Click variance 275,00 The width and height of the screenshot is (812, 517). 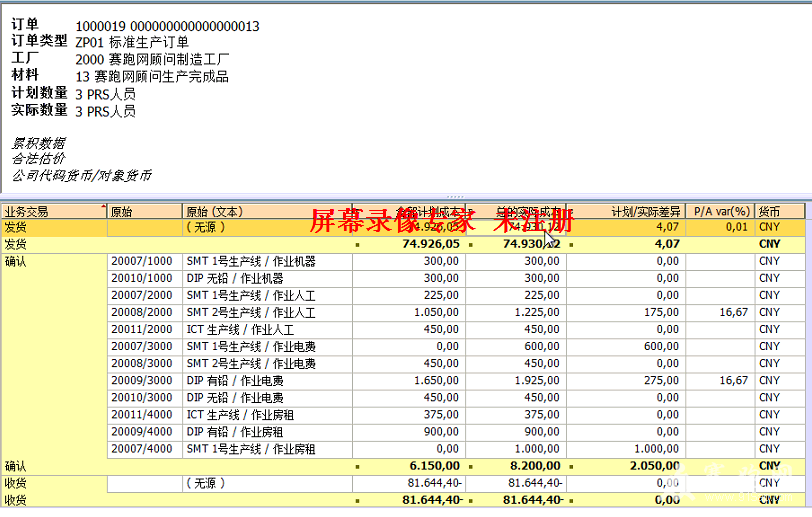[x=661, y=380]
